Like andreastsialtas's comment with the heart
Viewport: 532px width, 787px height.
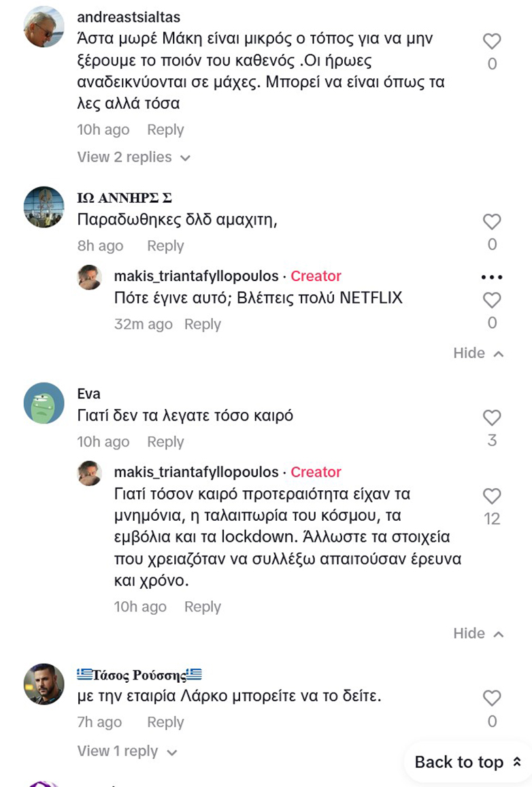click(x=492, y=42)
